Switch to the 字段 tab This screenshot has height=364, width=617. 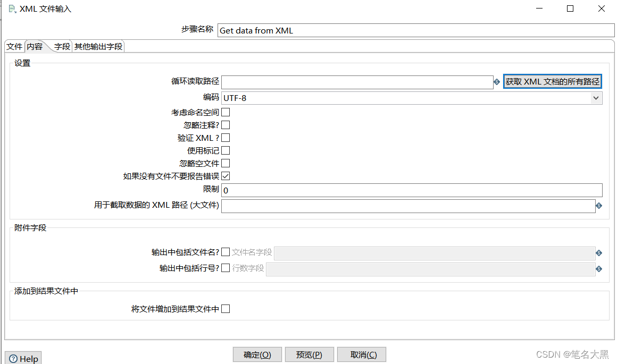pos(62,46)
